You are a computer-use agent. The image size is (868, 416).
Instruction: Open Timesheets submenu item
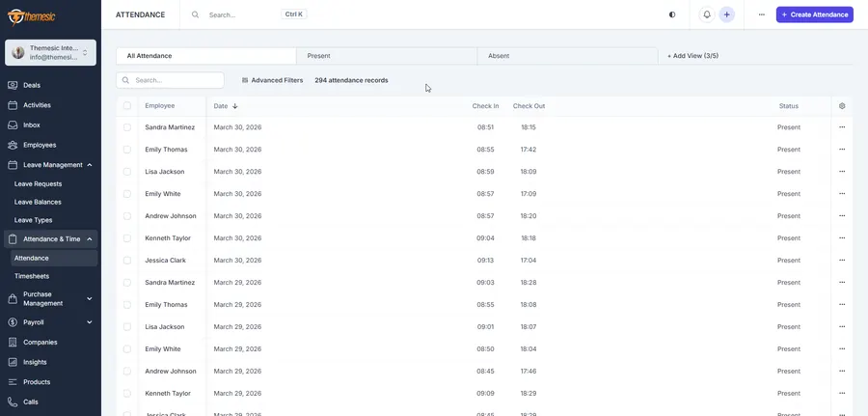(32, 276)
